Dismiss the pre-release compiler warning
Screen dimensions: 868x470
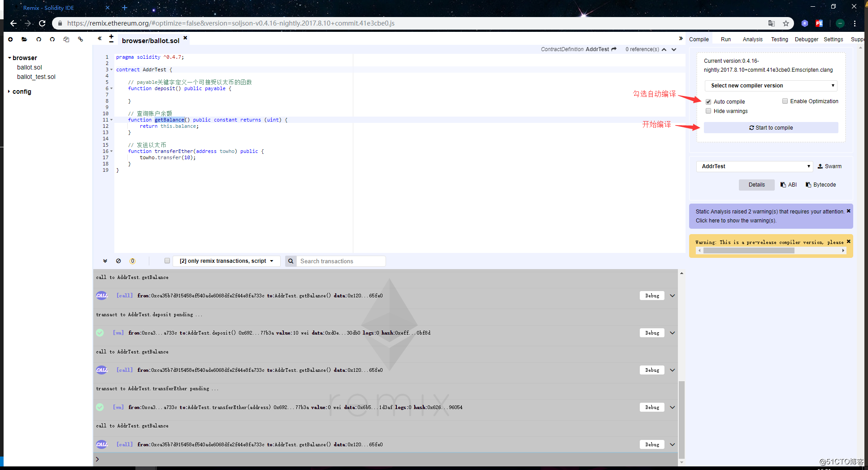point(848,241)
